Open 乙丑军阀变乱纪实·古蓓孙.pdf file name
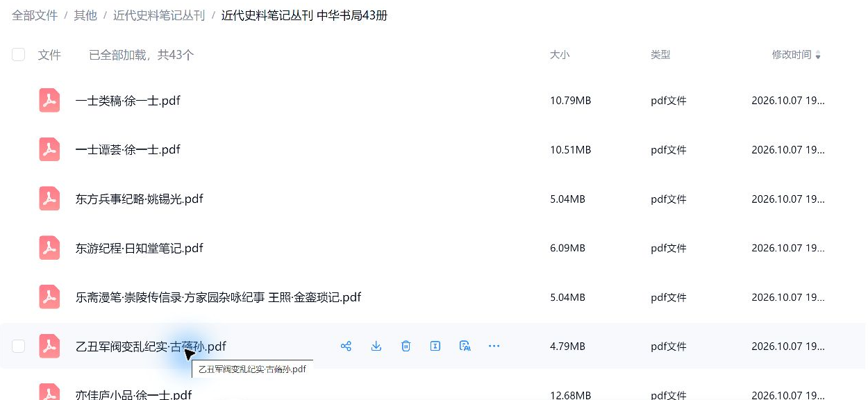 tap(151, 346)
